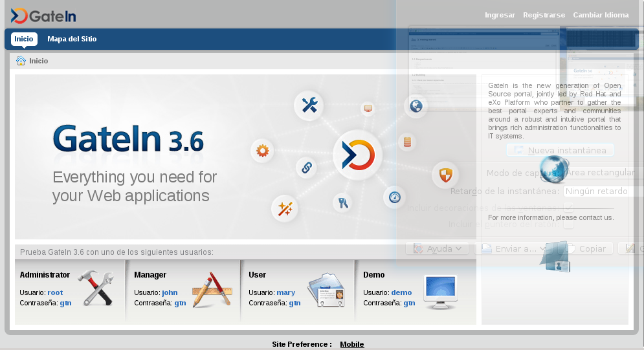
Task: Click the orange gear icon in the banner
Action: tap(262, 151)
